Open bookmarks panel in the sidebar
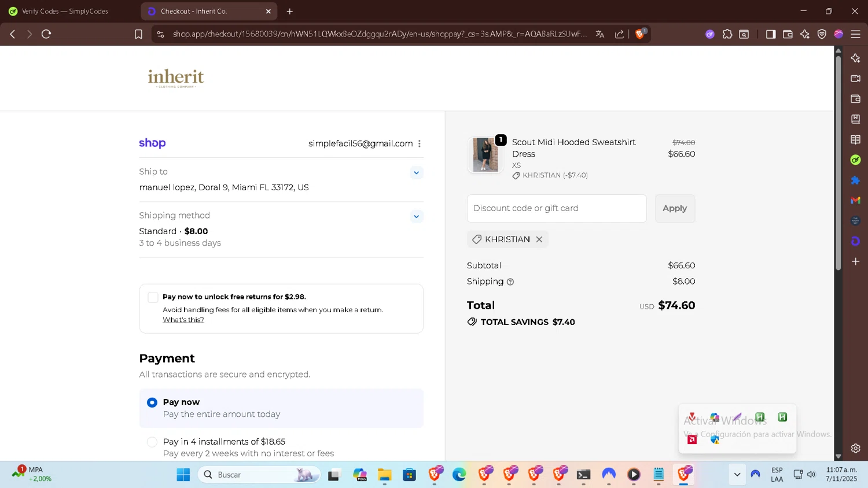This screenshot has width=868, height=488. pyautogui.click(x=856, y=119)
